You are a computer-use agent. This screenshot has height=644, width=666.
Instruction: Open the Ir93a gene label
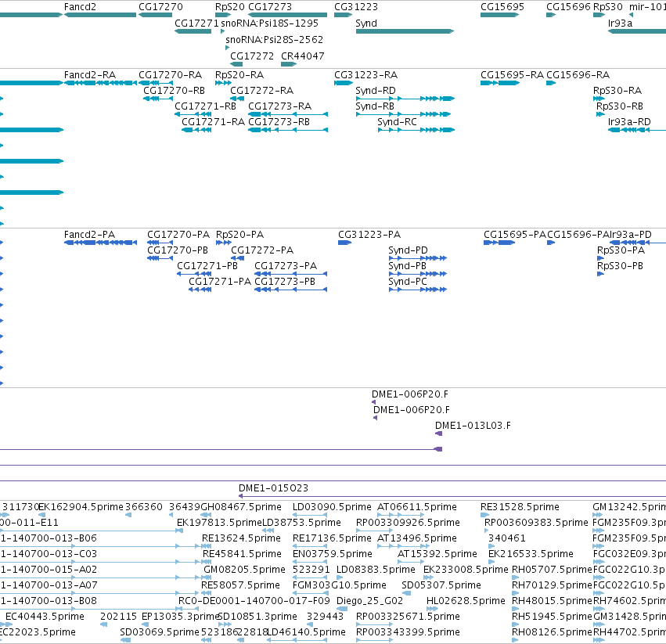620,23
